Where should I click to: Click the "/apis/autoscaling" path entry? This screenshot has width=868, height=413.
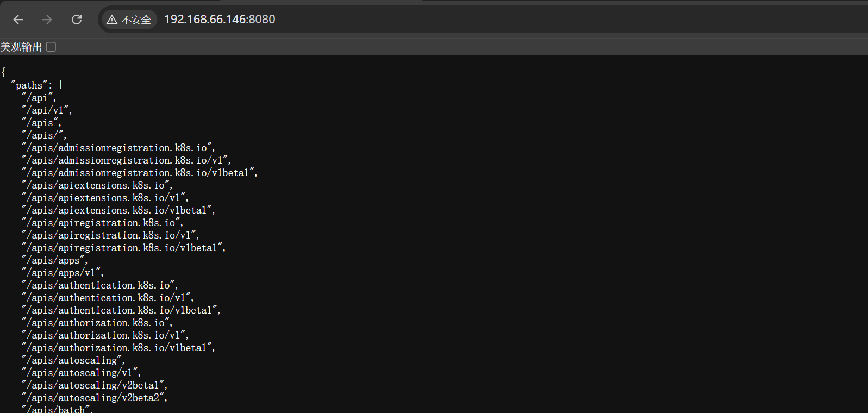coord(73,360)
